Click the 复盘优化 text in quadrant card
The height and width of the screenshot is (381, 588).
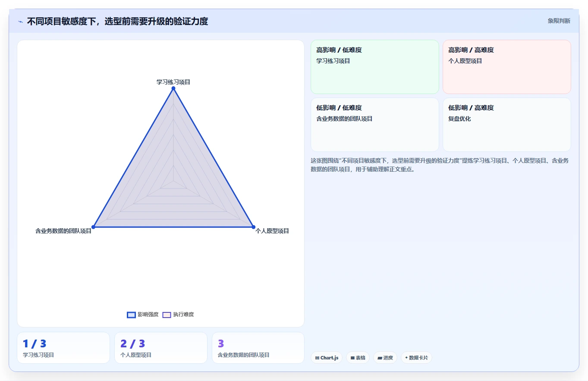[x=459, y=119]
